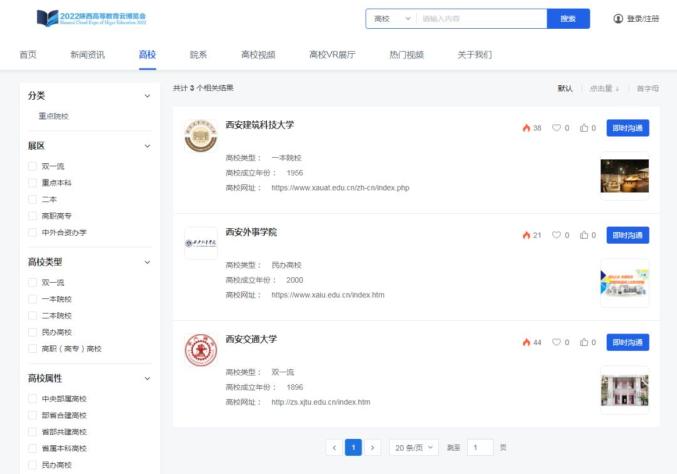Screen dimensions: 677x474
Task: Click the search keyword input field
Action: (480, 19)
